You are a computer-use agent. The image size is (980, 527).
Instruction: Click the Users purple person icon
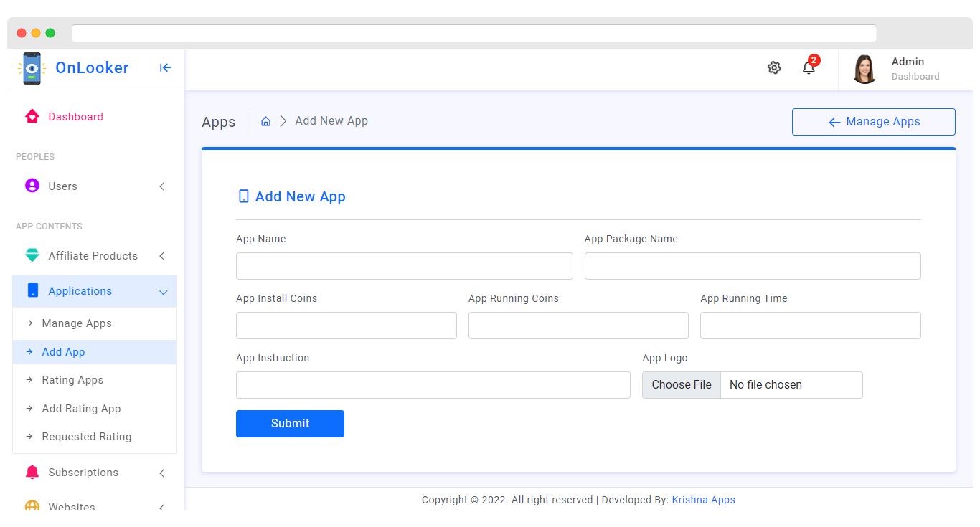tap(32, 186)
